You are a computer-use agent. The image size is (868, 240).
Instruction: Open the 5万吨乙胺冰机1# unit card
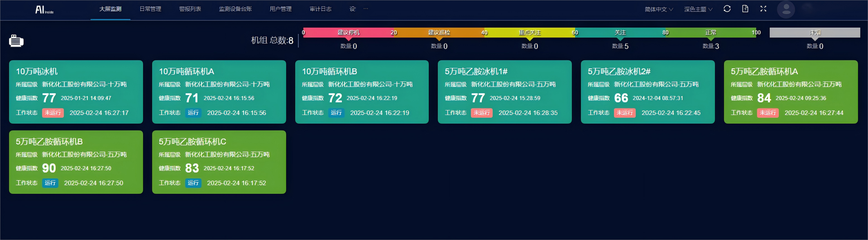point(505,92)
